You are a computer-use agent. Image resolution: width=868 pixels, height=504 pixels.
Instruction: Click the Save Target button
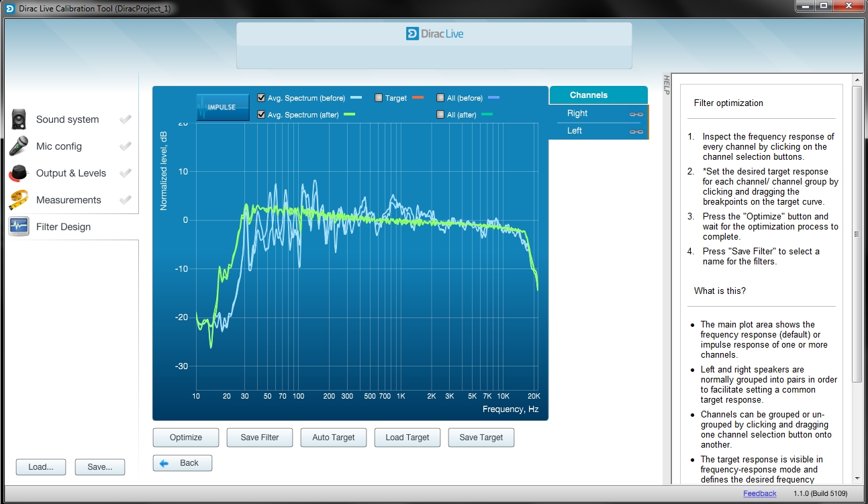pos(481,438)
